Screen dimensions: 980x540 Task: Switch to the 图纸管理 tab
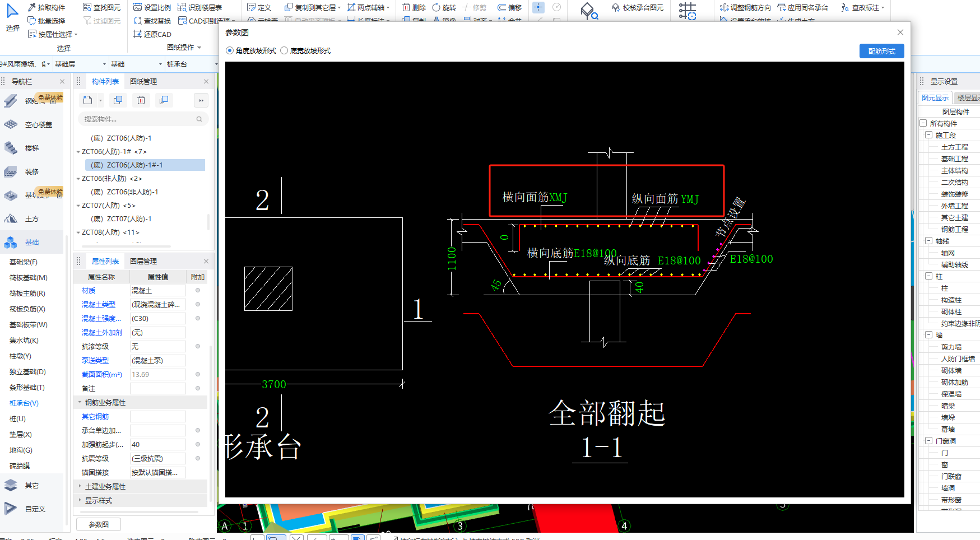click(x=143, y=82)
